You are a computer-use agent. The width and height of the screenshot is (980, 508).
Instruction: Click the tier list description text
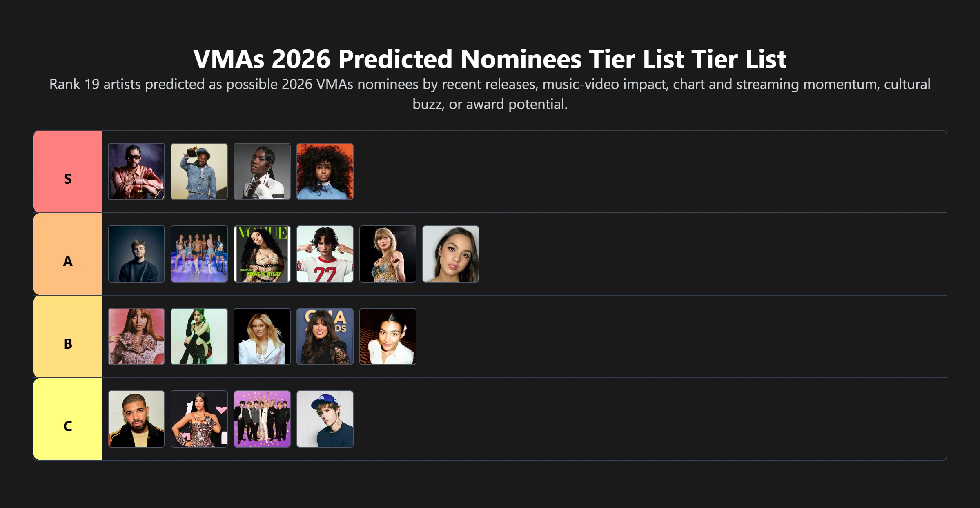[490, 94]
